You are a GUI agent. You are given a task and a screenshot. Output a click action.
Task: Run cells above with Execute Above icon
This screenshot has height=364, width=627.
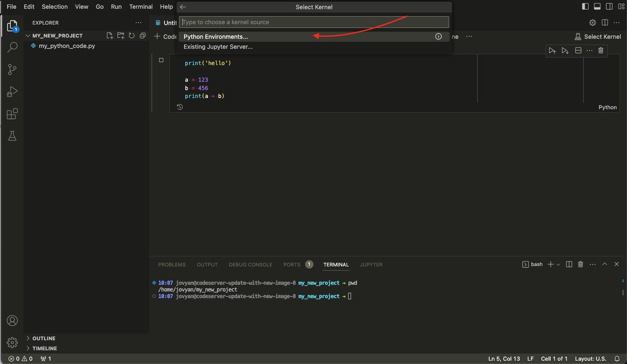(552, 50)
